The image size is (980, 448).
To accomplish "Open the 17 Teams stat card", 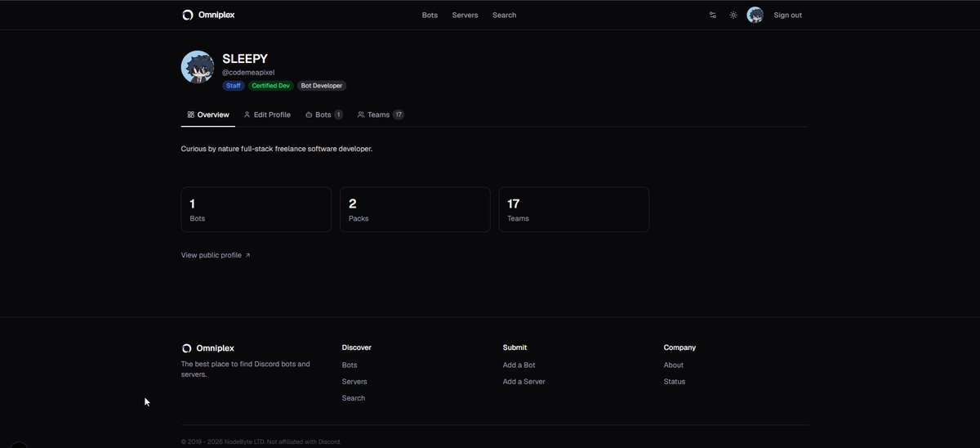I will pos(573,209).
